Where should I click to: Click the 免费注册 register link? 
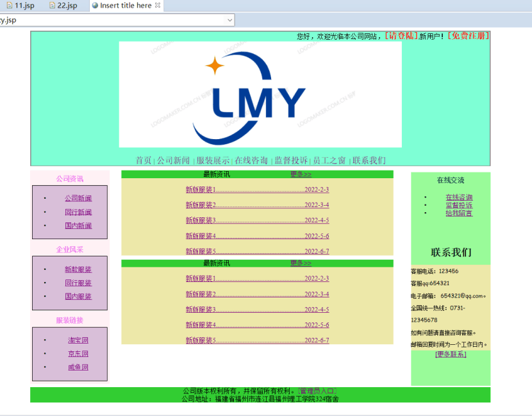point(469,36)
